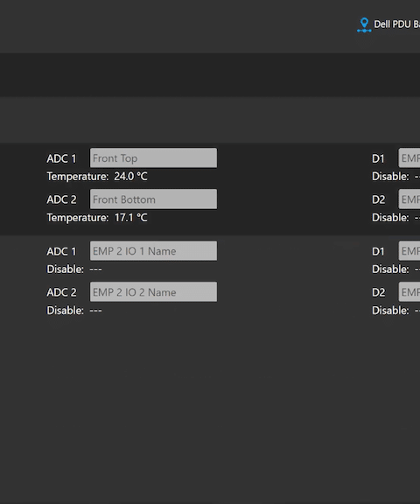Focus the Front Top name field
This screenshot has width=420, height=504.
[x=153, y=157]
